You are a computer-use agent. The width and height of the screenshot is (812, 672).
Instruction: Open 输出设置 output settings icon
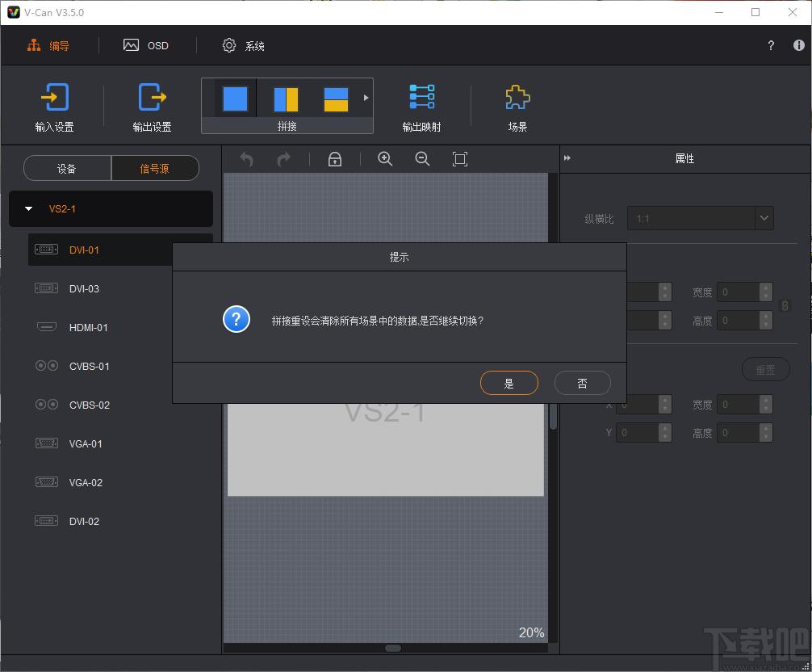[152, 97]
